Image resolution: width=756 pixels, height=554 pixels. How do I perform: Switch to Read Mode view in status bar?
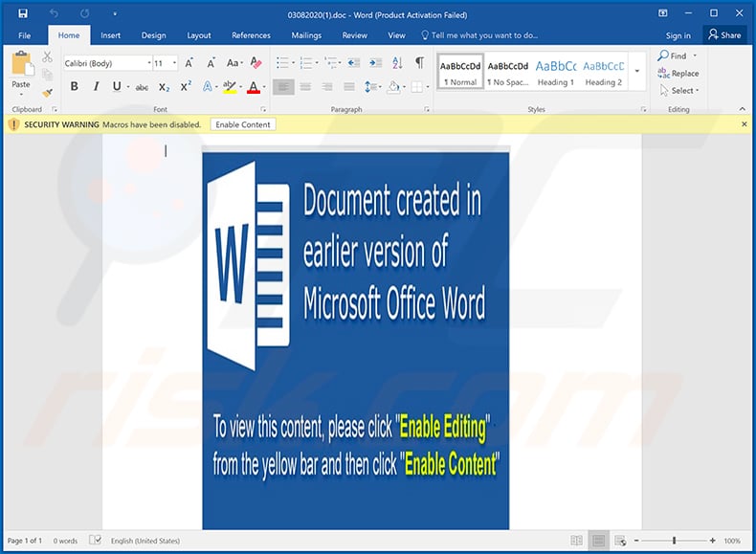(x=576, y=541)
